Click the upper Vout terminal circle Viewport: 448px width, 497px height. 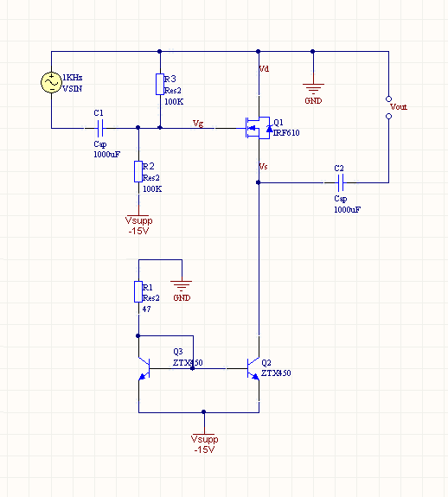pyautogui.click(x=388, y=99)
